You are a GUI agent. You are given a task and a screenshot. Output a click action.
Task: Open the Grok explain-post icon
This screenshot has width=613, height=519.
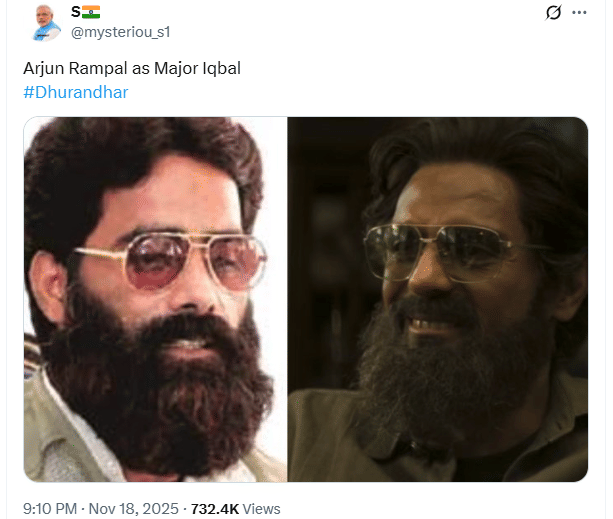click(x=554, y=13)
